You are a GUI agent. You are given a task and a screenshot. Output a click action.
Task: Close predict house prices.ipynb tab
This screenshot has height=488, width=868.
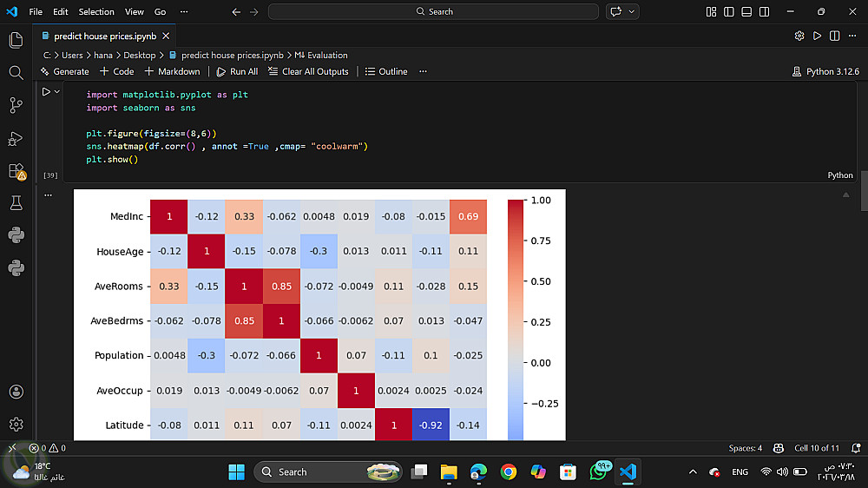pos(166,36)
